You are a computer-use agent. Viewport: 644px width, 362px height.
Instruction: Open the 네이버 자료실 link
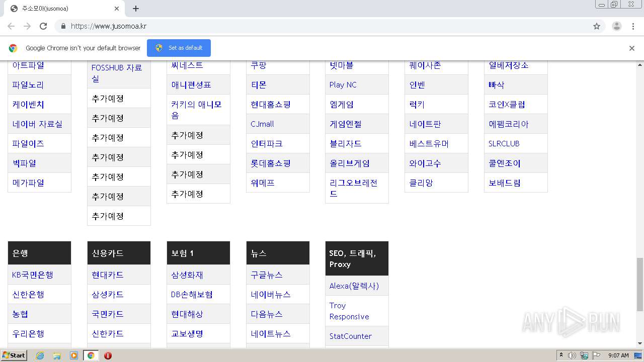point(37,124)
